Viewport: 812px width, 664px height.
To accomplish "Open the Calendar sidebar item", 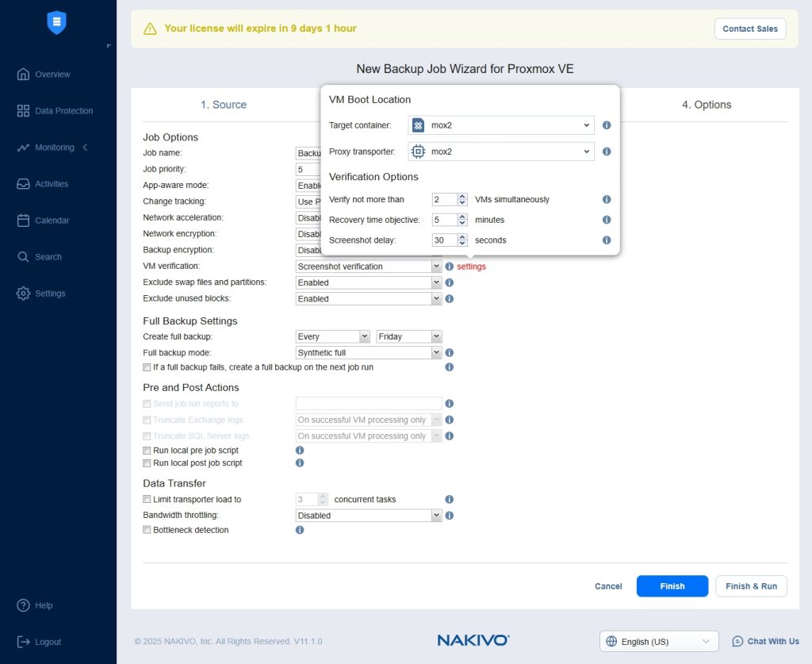I will pyautogui.click(x=52, y=221).
